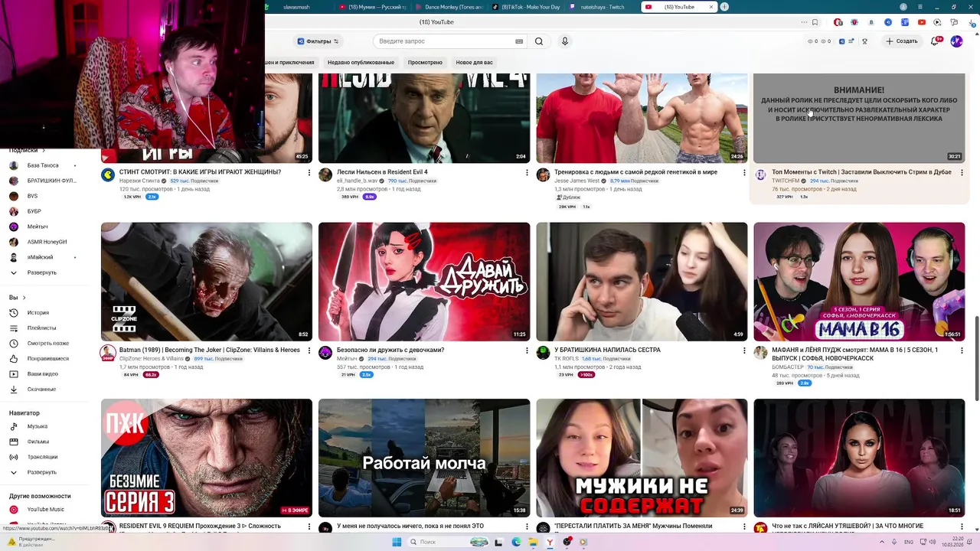Open Скачанные downloads in sidebar
Image resolution: width=980 pixels, height=551 pixels.
41,390
